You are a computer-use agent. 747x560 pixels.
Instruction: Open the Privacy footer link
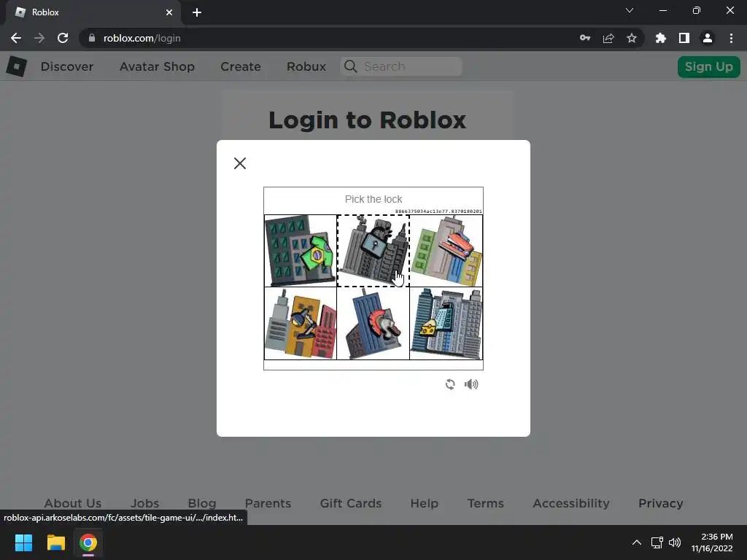click(661, 503)
